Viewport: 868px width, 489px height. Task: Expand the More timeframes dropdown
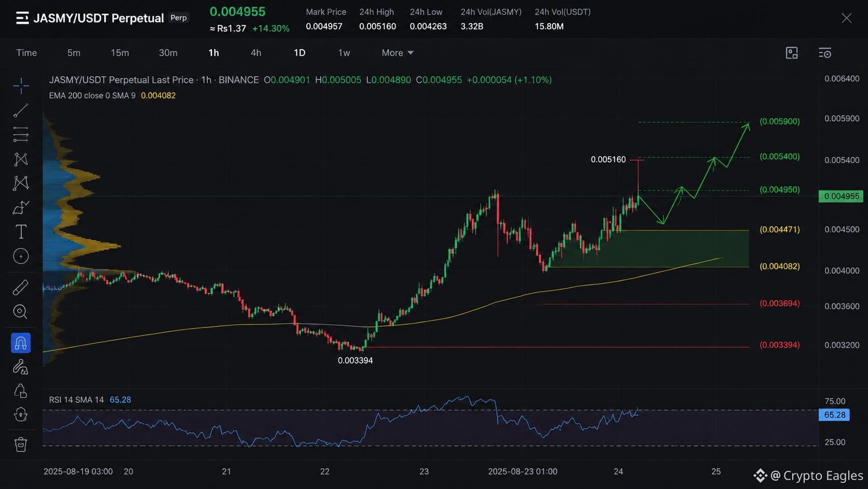click(x=398, y=53)
